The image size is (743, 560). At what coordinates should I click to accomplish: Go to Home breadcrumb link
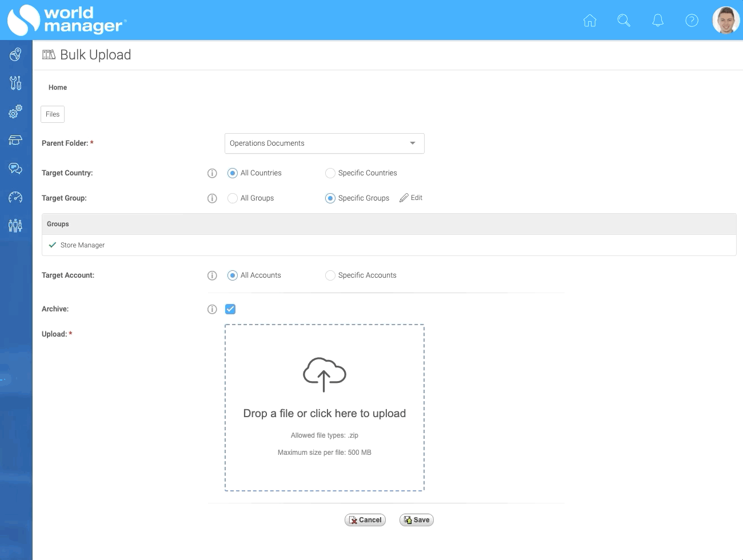pyautogui.click(x=58, y=87)
